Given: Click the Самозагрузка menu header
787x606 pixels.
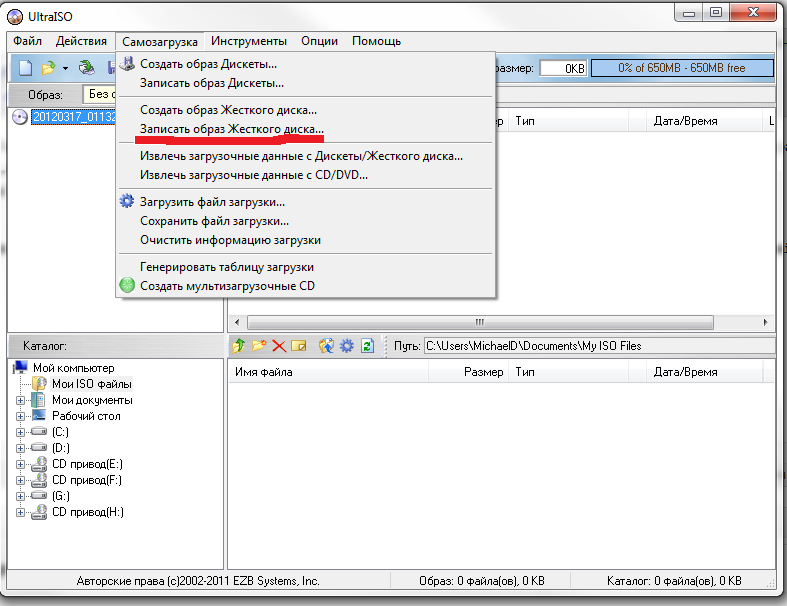Looking at the screenshot, I should click(x=160, y=42).
